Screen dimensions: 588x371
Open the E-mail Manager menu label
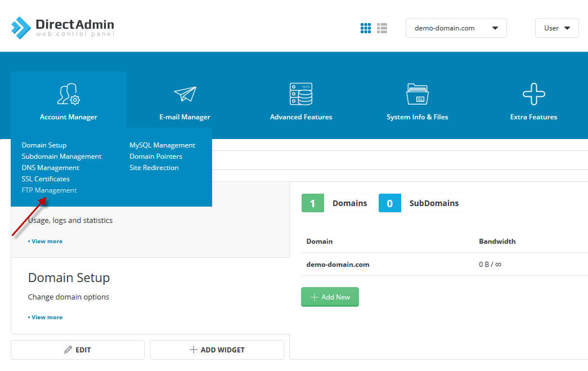pyautogui.click(x=185, y=117)
